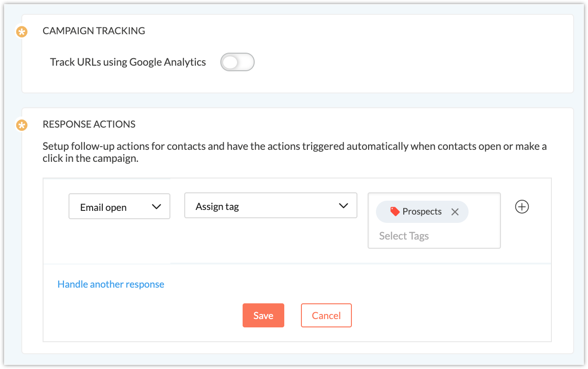Click Handle another response link
The image size is (588, 369).
[x=111, y=284]
